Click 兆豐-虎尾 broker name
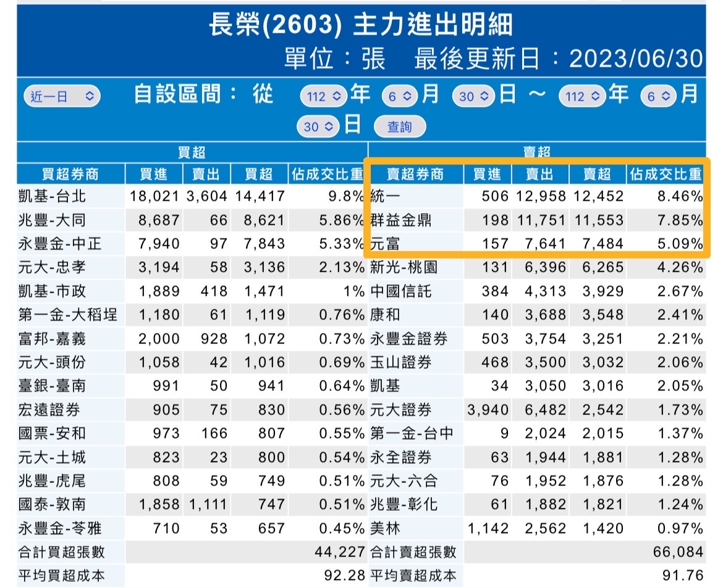The height and width of the screenshot is (588, 723). point(52,481)
